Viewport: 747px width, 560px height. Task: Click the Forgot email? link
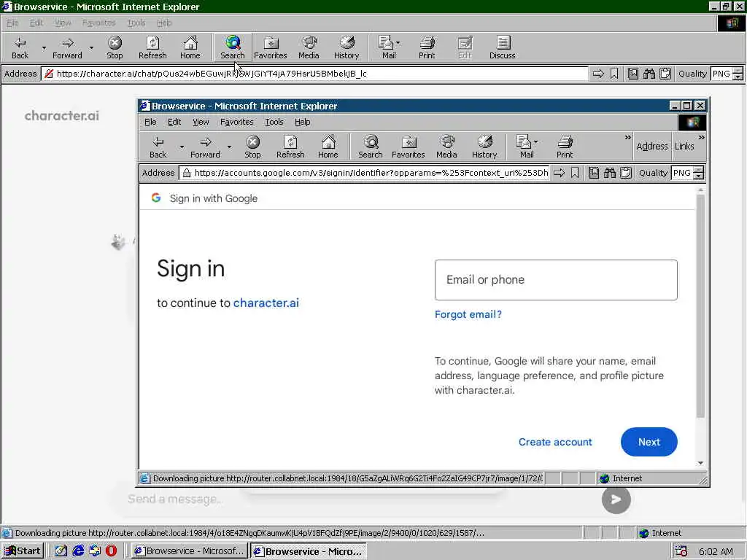(x=468, y=314)
